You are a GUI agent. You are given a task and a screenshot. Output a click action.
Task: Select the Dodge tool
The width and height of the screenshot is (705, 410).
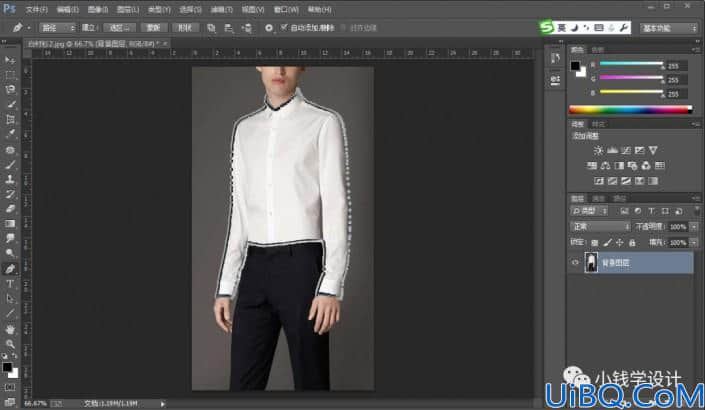coord(10,253)
